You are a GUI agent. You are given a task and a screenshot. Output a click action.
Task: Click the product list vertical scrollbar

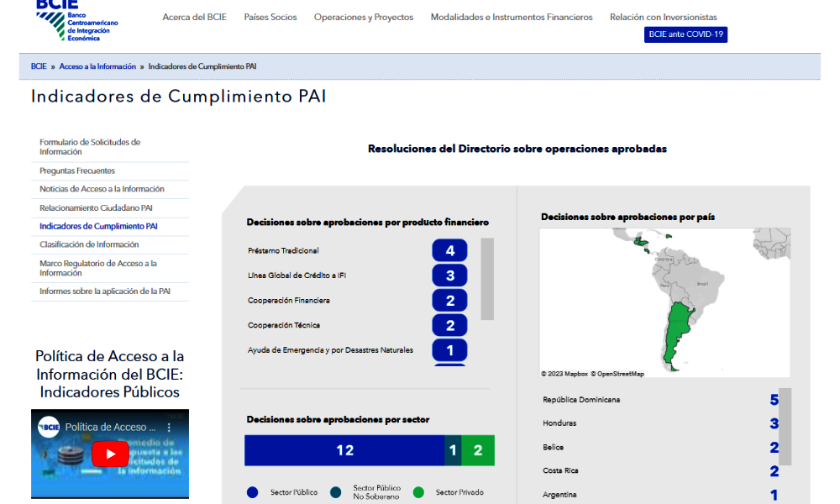coord(487,279)
